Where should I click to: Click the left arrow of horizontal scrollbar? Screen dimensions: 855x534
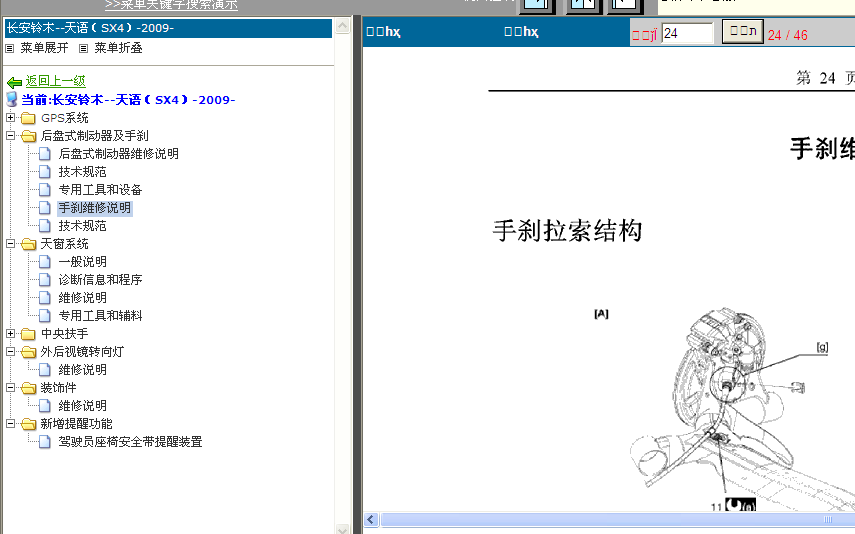pos(371,519)
